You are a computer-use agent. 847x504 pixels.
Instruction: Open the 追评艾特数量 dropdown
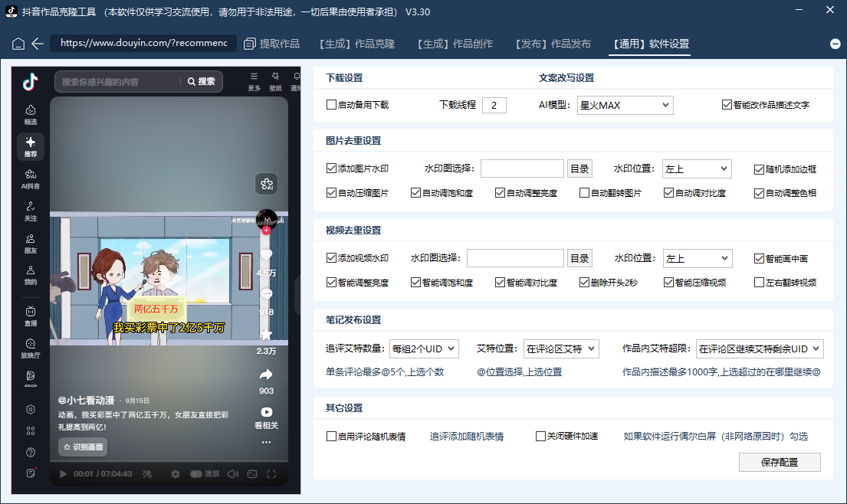coord(424,349)
